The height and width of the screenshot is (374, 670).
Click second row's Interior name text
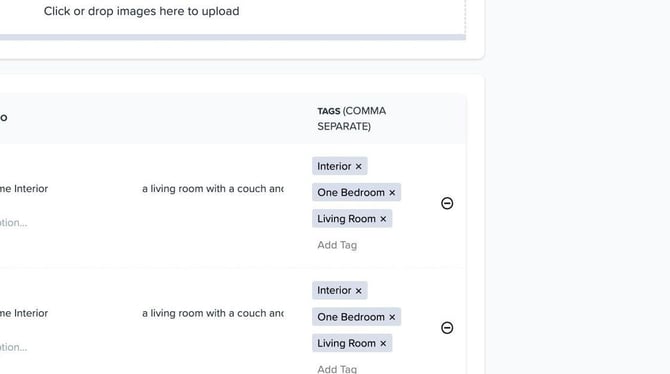click(x=24, y=313)
